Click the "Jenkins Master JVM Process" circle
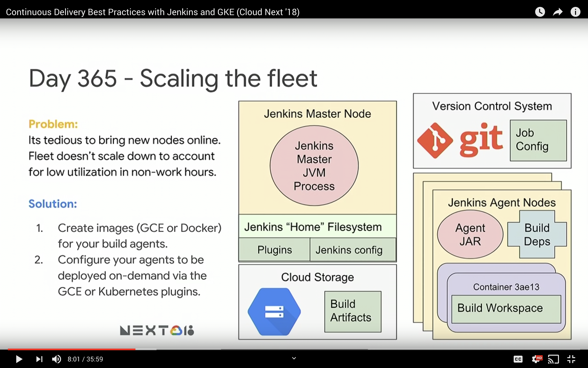588x368 pixels. [314, 166]
